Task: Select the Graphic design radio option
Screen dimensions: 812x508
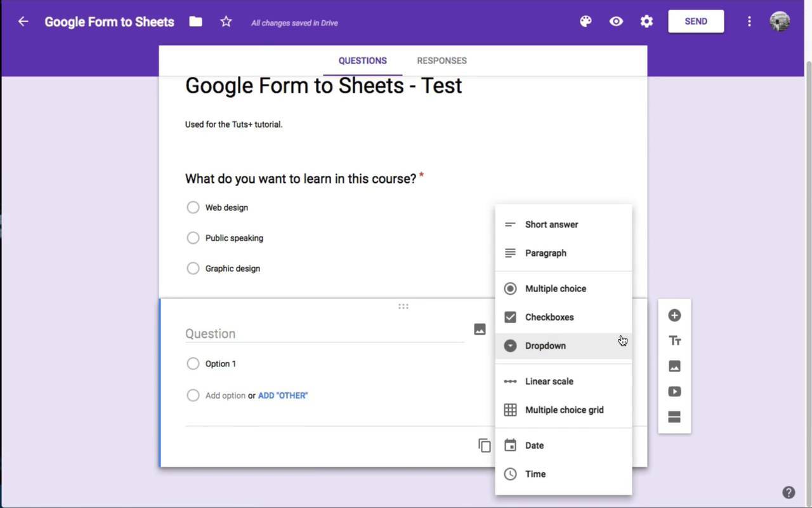Action: pyautogui.click(x=193, y=269)
